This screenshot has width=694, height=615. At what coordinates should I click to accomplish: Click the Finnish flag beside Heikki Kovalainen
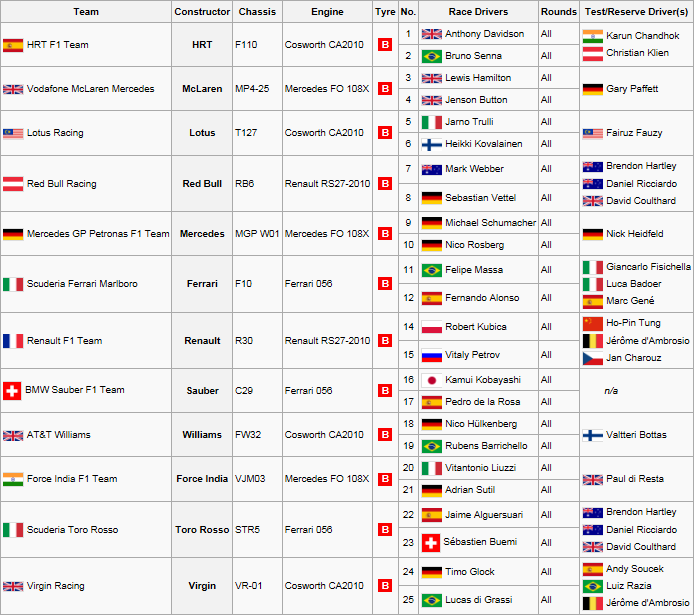coord(432,144)
